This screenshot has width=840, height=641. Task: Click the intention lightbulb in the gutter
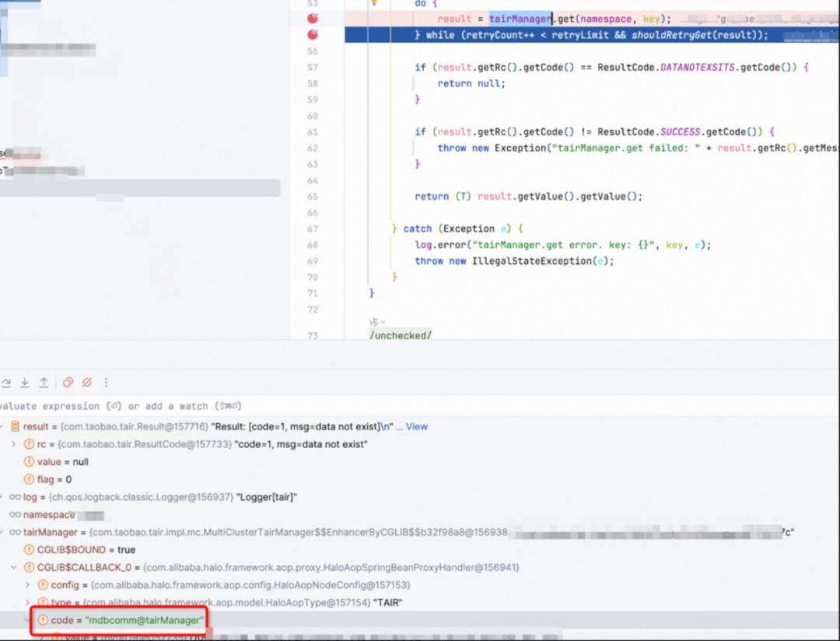(x=373, y=3)
